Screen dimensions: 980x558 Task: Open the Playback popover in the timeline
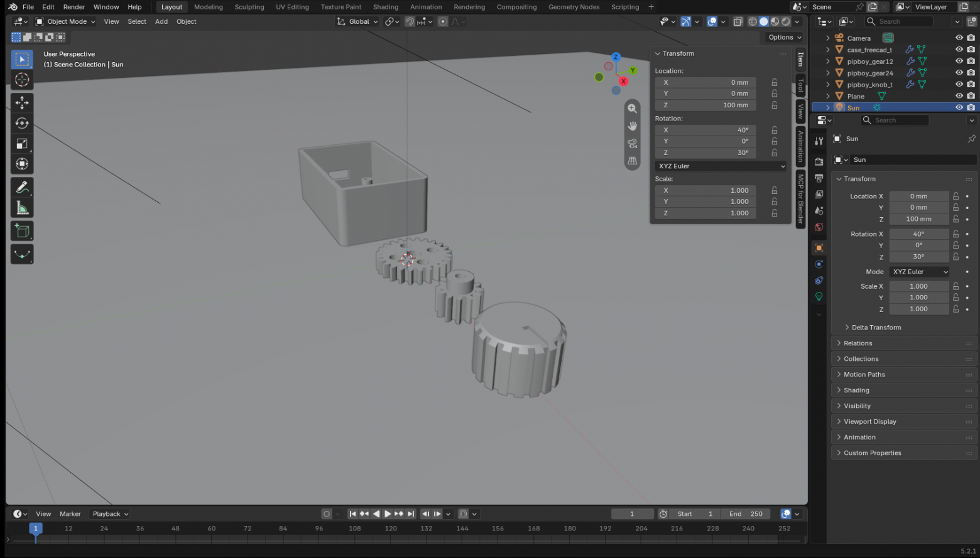click(111, 514)
